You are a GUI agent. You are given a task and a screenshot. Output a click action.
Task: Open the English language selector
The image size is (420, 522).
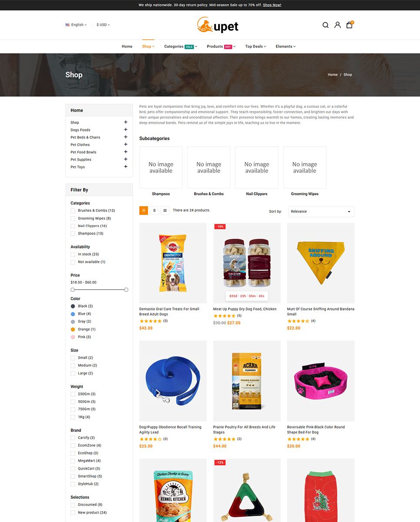[x=76, y=25]
